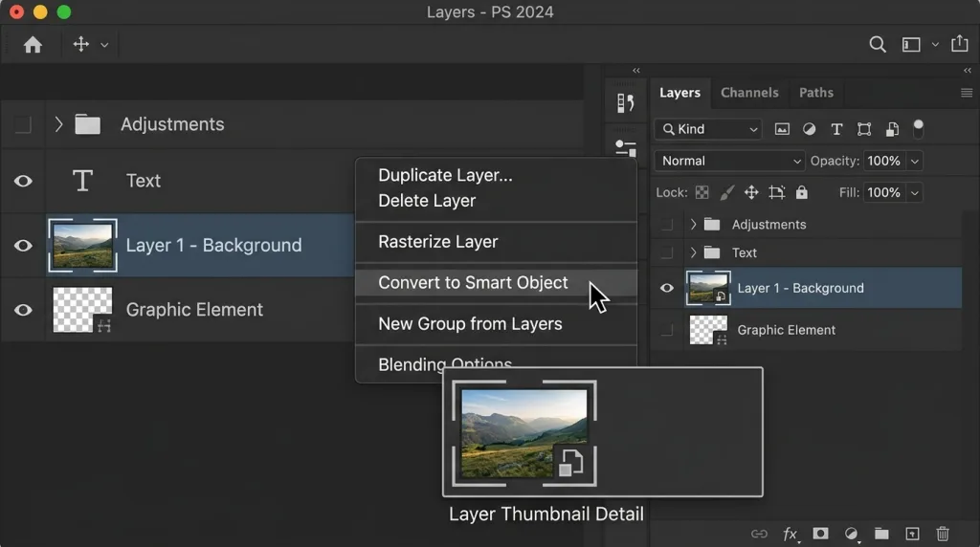The width and height of the screenshot is (980, 547).
Task: Filter for type layers icon
Action: [x=836, y=129]
